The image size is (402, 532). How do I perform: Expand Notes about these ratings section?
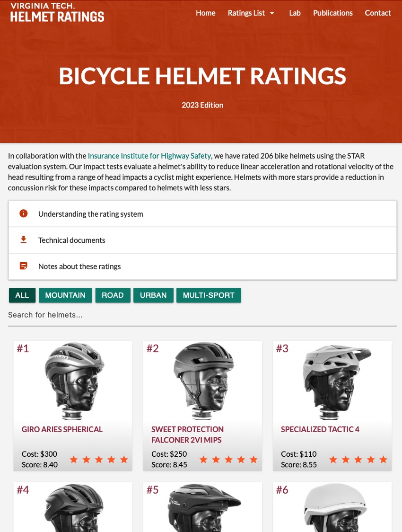tap(202, 266)
